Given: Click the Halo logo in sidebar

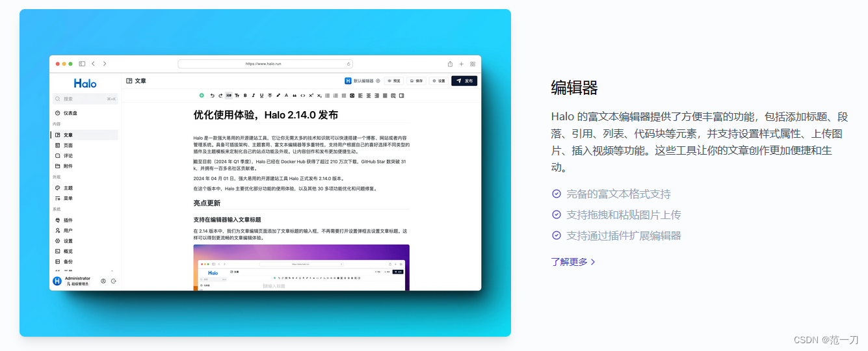Looking at the screenshot, I should coord(85,83).
